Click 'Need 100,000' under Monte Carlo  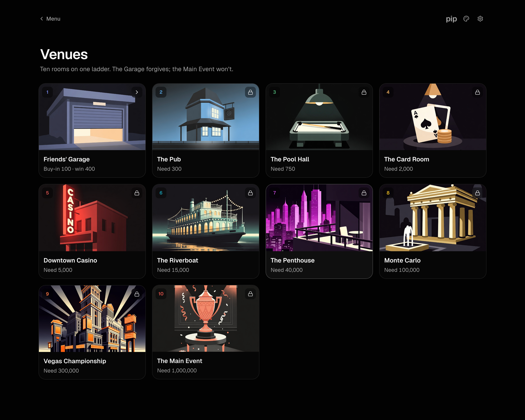(x=402, y=270)
